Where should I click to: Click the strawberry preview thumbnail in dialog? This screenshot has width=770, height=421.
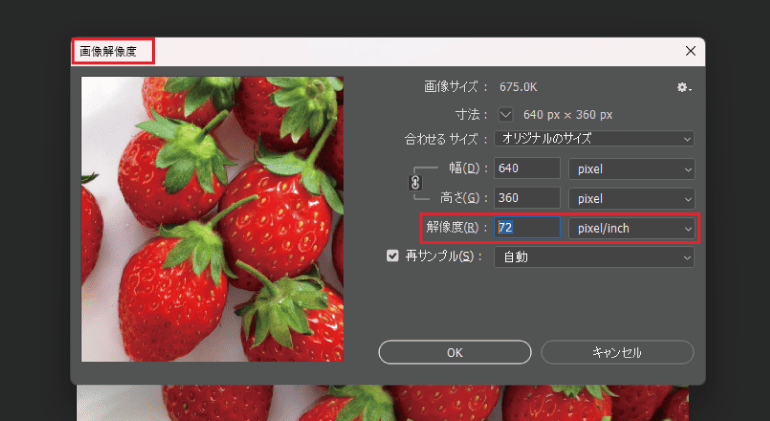[x=212, y=219]
